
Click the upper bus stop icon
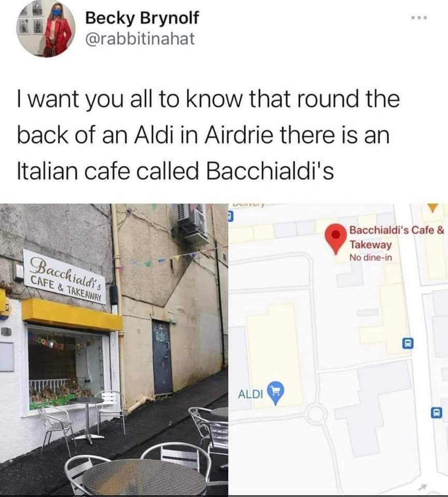[x=408, y=343]
